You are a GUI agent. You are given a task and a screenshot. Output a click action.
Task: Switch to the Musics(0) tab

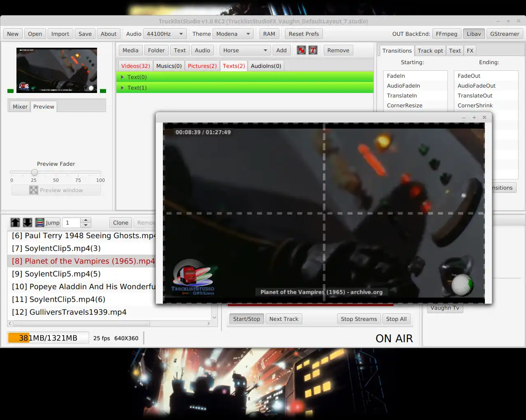pyautogui.click(x=169, y=66)
